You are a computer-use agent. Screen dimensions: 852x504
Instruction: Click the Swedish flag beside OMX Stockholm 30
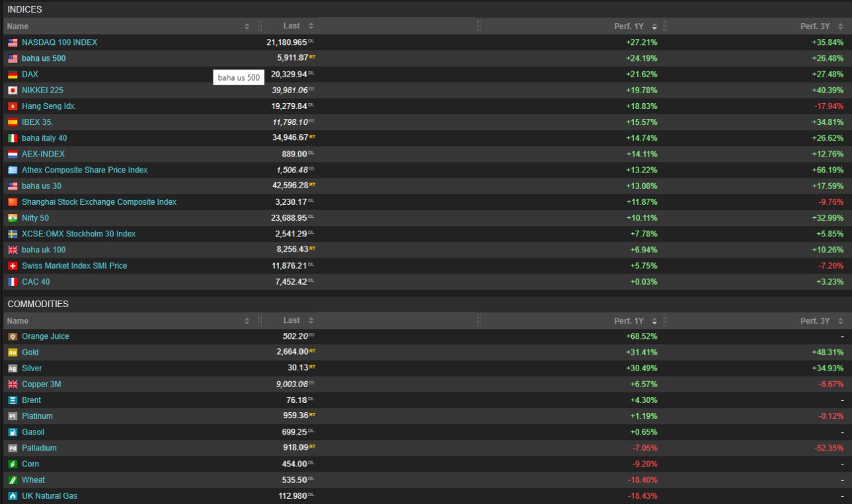(x=13, y=234)
